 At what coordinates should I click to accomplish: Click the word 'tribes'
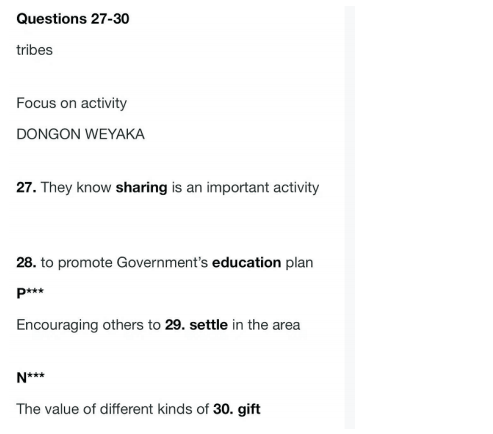34,50
